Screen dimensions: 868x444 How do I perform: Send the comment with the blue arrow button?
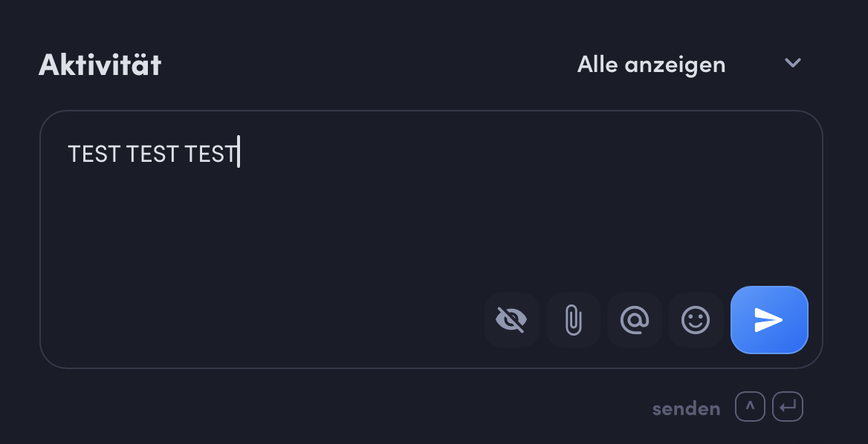(769, 319)
